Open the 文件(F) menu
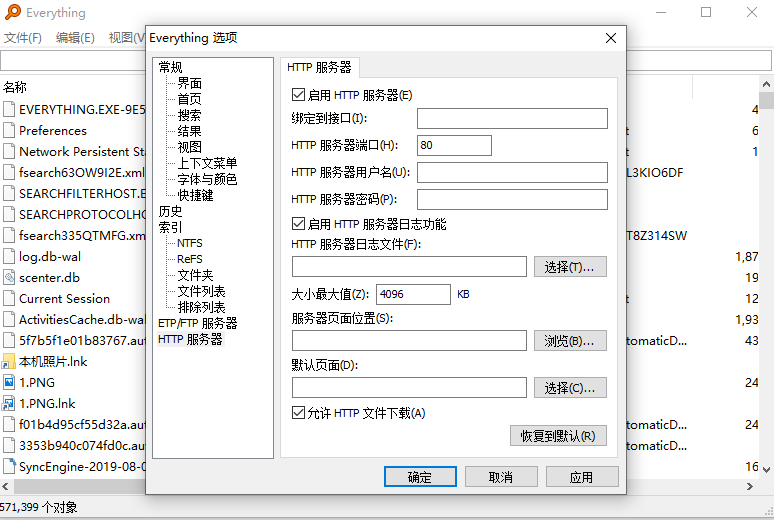The height and width of the screenshot is (520, 774). pyautogui.click(x=23, y=38)
